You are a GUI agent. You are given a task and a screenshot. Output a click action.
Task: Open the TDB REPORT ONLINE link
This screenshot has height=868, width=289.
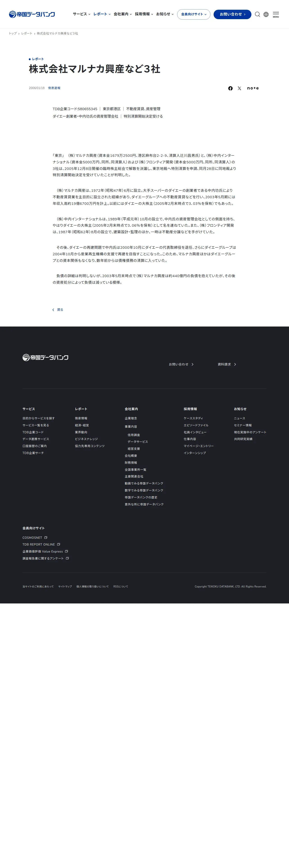[x=39, y=544]
